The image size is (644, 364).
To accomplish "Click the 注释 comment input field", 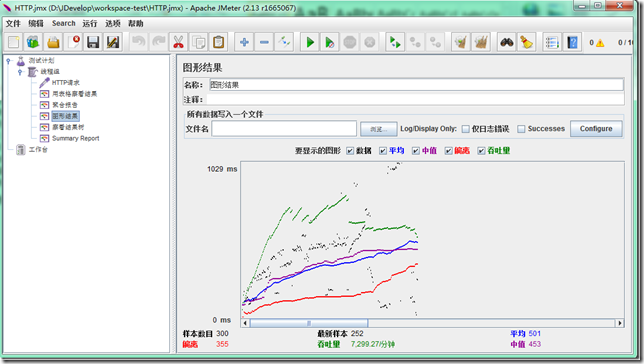I will coord(415,99).
